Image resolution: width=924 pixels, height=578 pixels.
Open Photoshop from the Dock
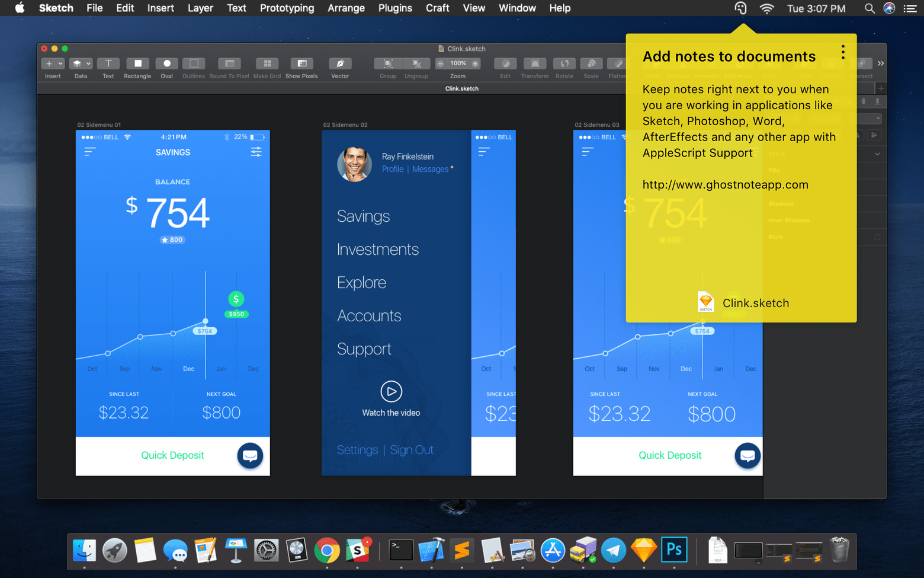pyautogui.click(x=674, y=551)
